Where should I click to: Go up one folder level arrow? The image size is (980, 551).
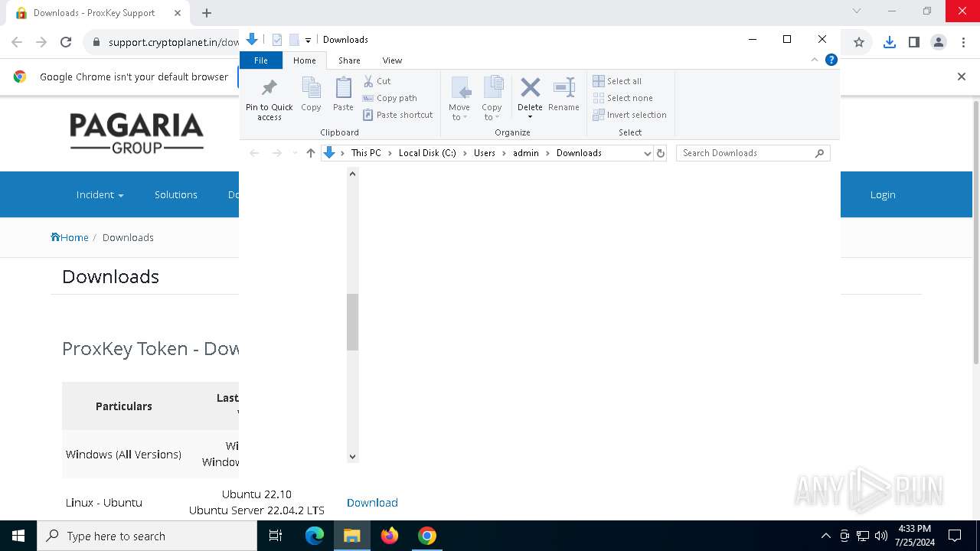click(310, 153)
